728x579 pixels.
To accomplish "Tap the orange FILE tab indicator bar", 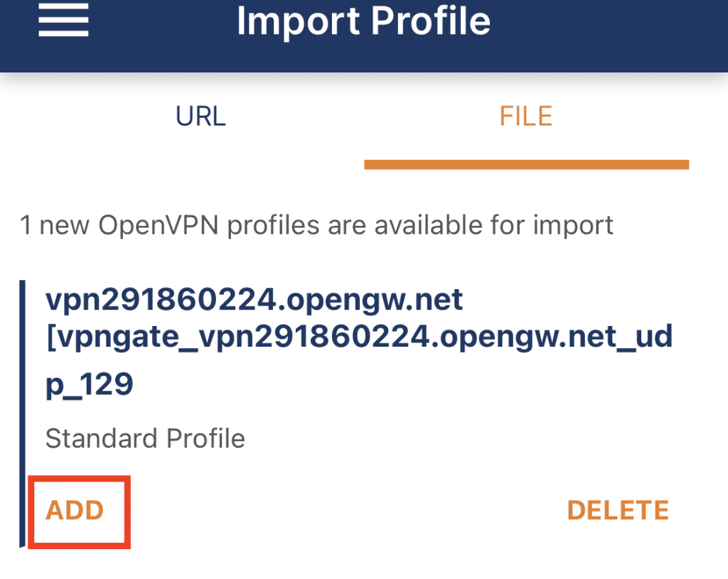I will coord(527,164).
